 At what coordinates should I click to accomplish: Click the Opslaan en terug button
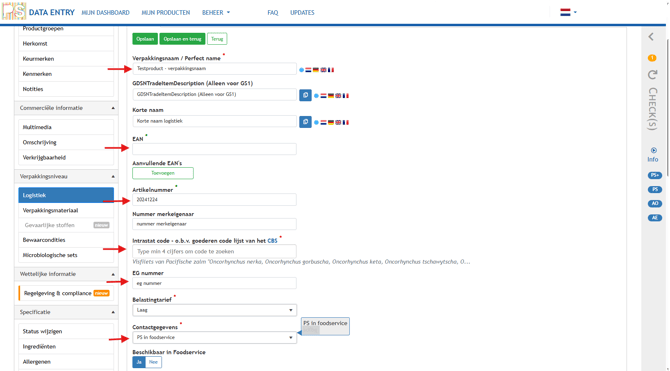click(x=182, y=39)
